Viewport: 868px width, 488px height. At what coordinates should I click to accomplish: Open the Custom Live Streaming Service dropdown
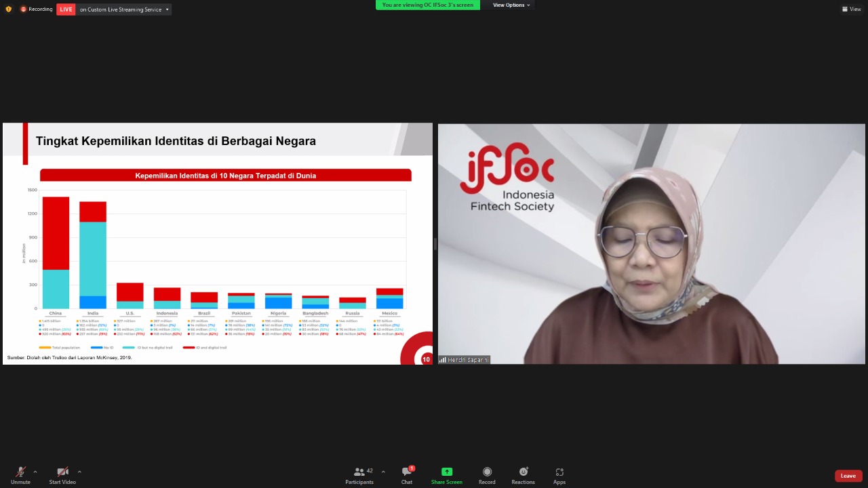166,9
